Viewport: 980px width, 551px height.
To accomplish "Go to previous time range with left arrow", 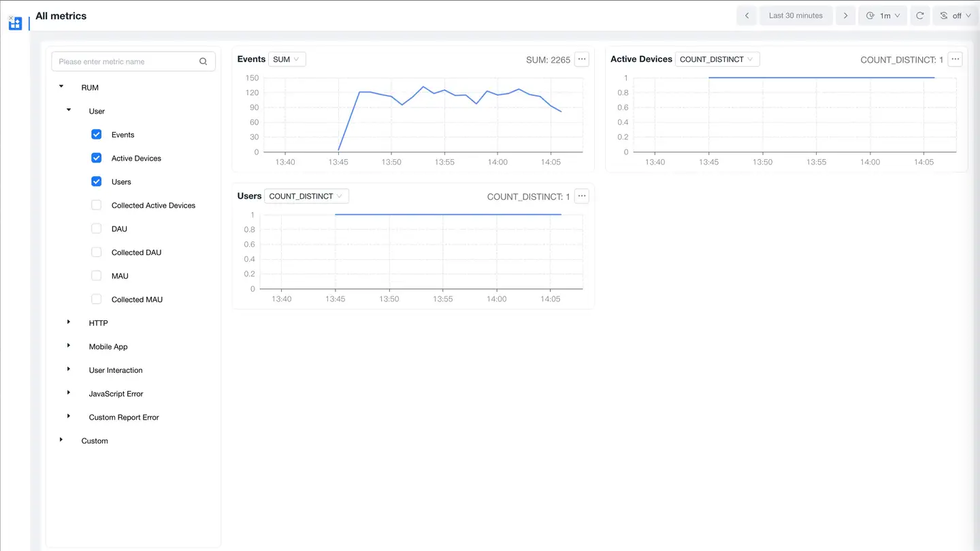I will (x=747, y=16).
